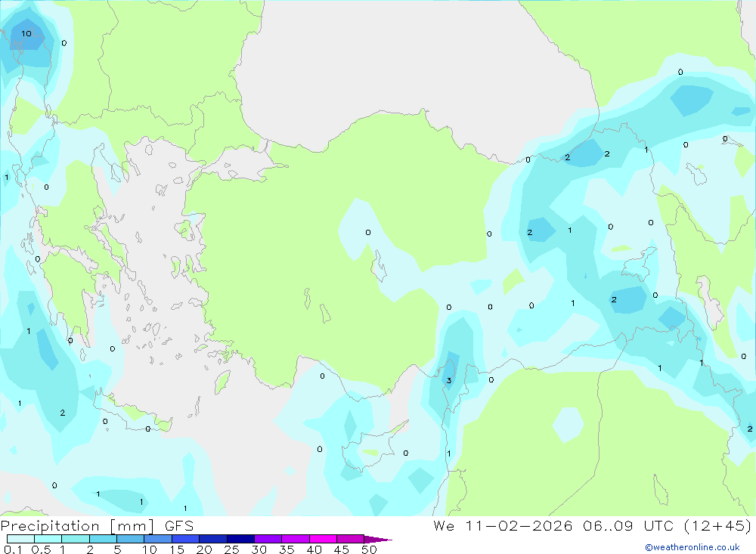This screenshot has width=756, height=554.
Task: Click the '35' legend scale label
Action: (x=287, y=549)
